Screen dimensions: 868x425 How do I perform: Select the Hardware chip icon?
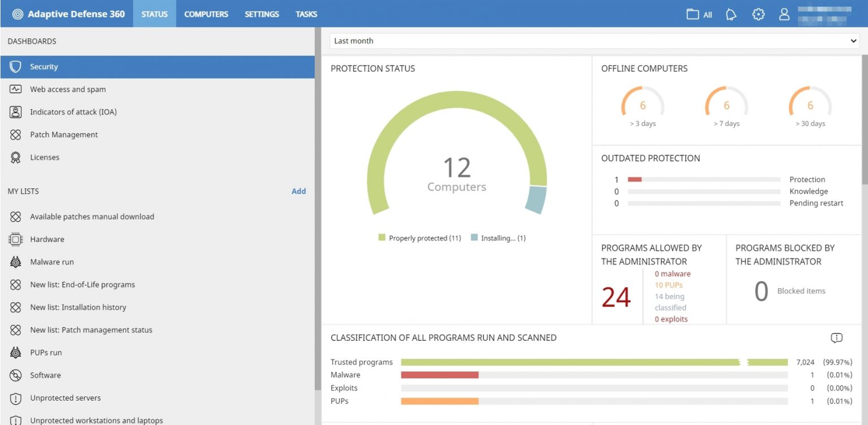(16, 238)
